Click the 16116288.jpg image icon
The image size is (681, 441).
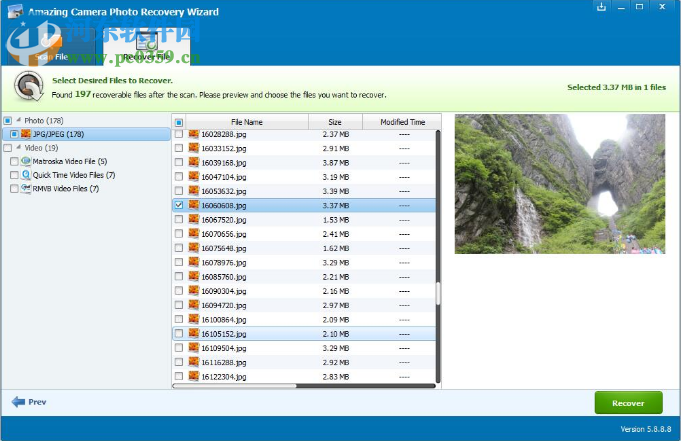click(194, 362)
